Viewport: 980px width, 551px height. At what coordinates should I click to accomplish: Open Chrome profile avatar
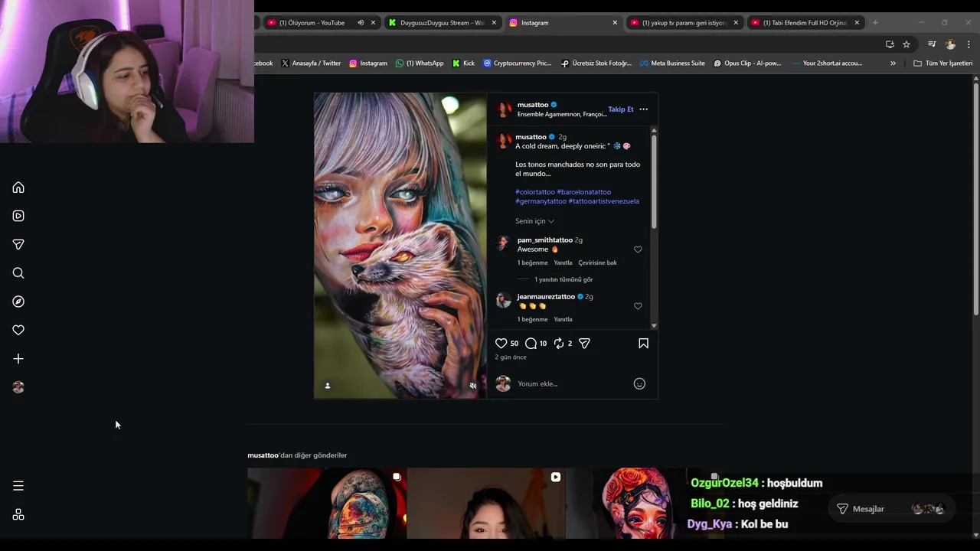950,44
